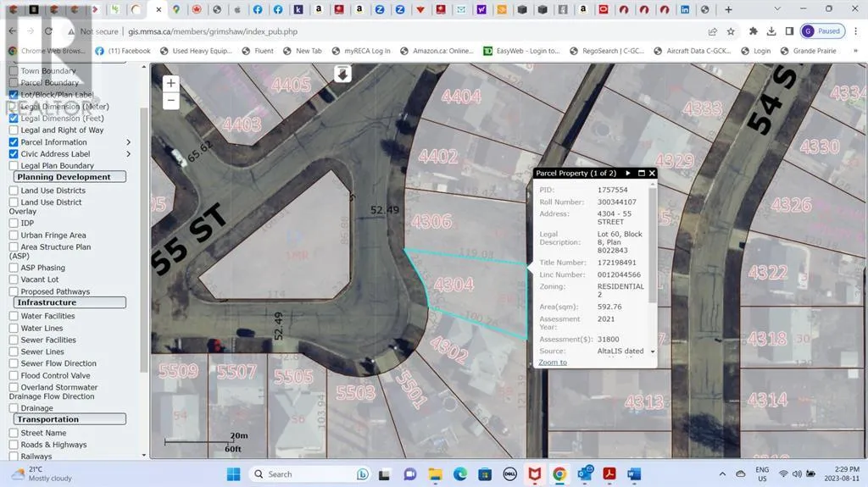Open the new tab button

(729, 9)
